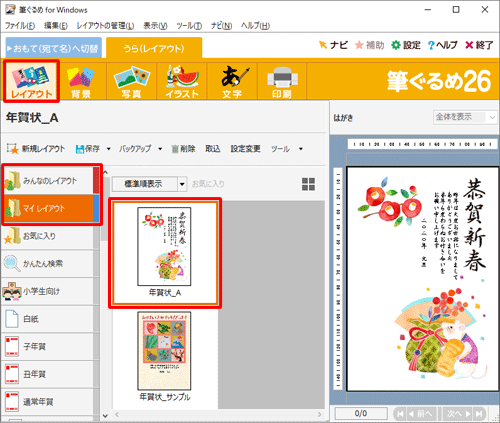Image resolution: width=500 pixels, height=423 pixels.
Task: Jump to last page in preview navigation
Action: (x=479, y=414)
